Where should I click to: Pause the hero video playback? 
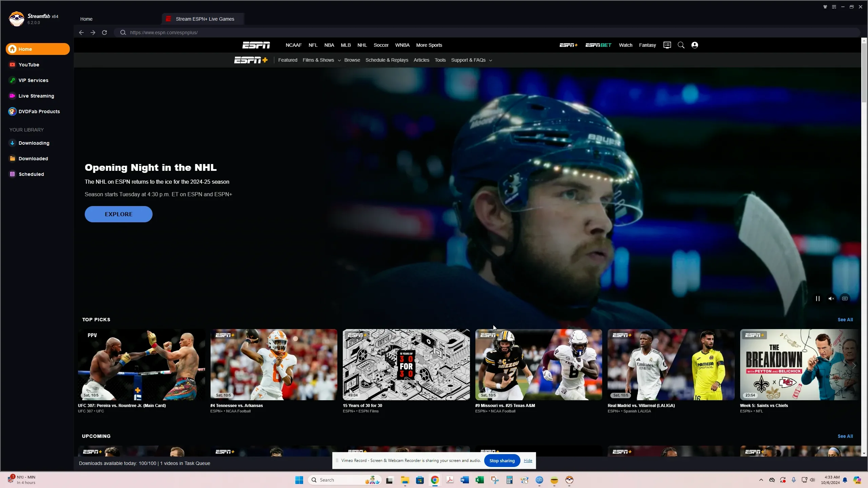click(818, 299)
